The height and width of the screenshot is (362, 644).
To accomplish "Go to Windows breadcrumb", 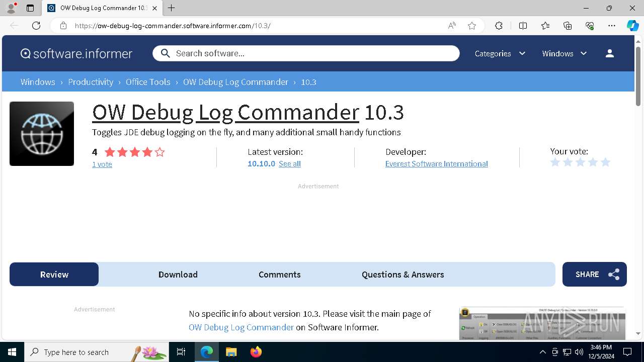I will coord(38,82).
